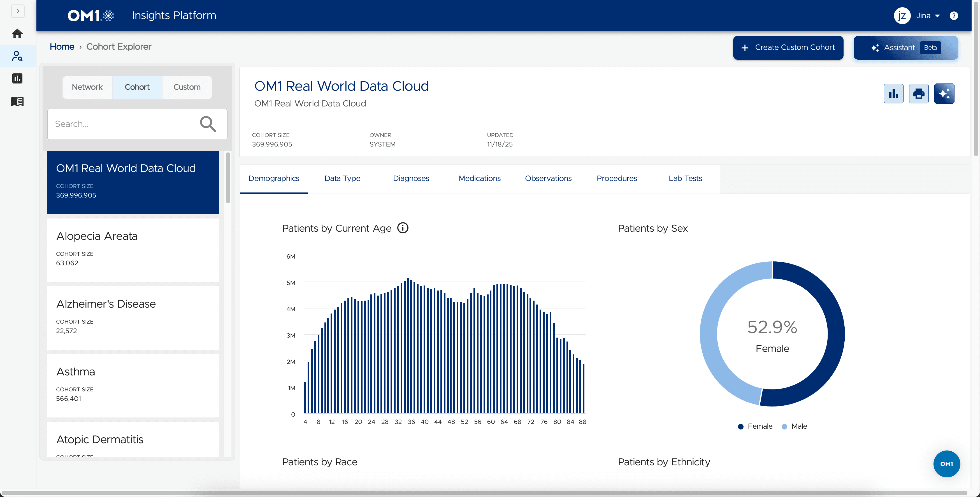Open the Observations tab
This screenshot has height=497, width=980.
pos(548,178)
